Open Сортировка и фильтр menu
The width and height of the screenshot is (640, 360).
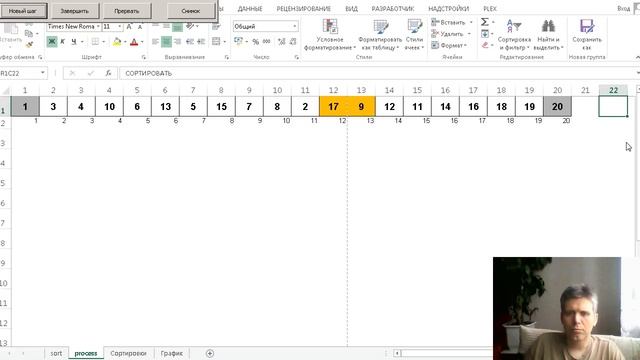pyautogui.click(x=514, y=35)
